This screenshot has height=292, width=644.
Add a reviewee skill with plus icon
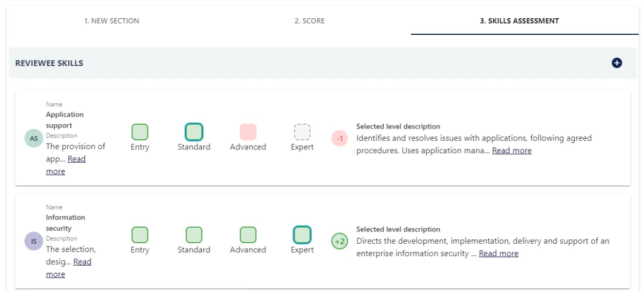tap(617, 63)
